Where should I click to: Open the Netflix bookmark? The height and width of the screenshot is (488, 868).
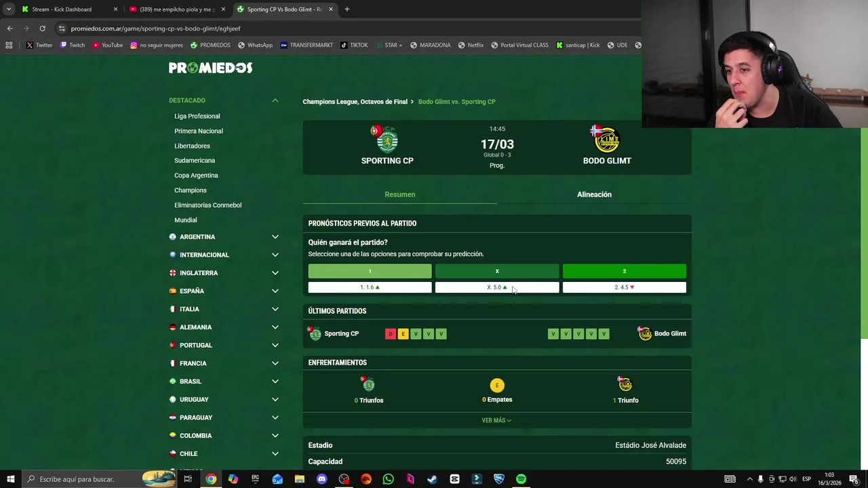471,45
